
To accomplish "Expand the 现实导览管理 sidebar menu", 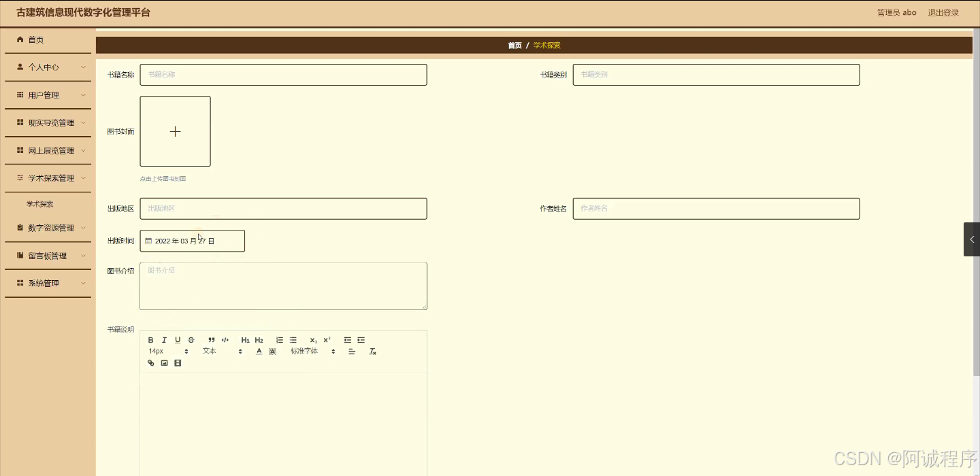I will click(48, 123).
